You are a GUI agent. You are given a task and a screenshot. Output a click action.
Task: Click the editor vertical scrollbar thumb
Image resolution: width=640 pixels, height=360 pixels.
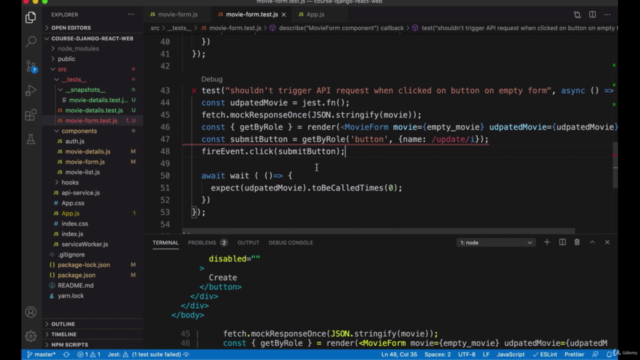click(x=615, y=165)
